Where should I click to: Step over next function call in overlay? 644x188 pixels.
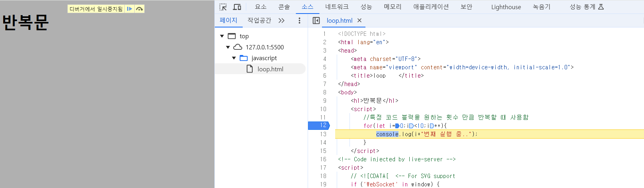[x=139, y=9]
